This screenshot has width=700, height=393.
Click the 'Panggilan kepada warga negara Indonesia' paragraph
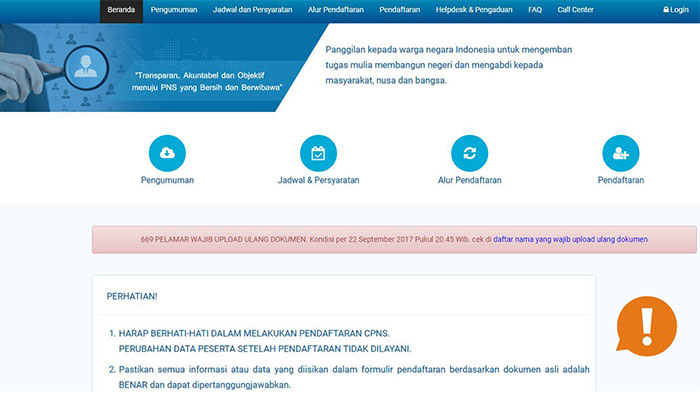click(449, 65)
